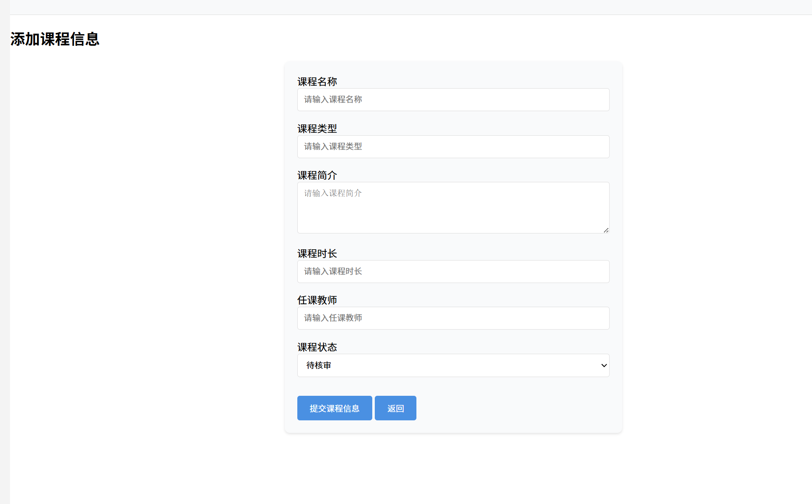
Task: Click the chevron arrow of 课程状态 select
Action: 604,365
